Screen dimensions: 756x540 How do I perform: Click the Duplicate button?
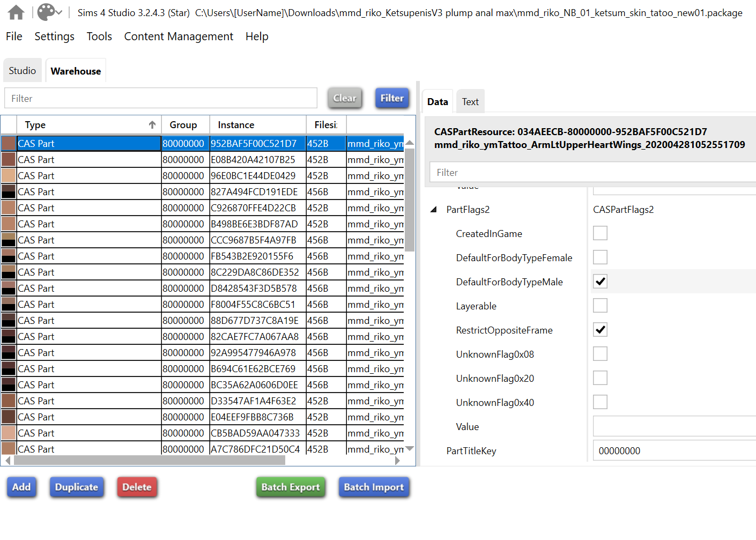click(77, 487)
